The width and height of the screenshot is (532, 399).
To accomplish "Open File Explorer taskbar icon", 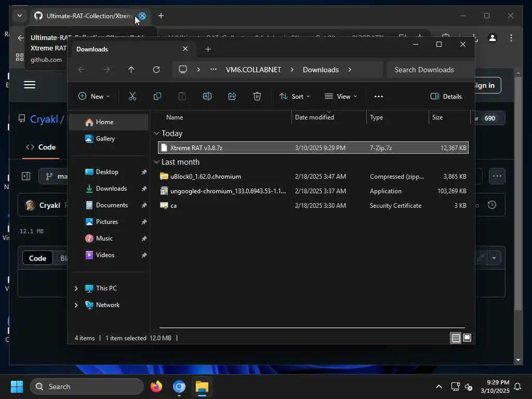I will tap(202, 387).
